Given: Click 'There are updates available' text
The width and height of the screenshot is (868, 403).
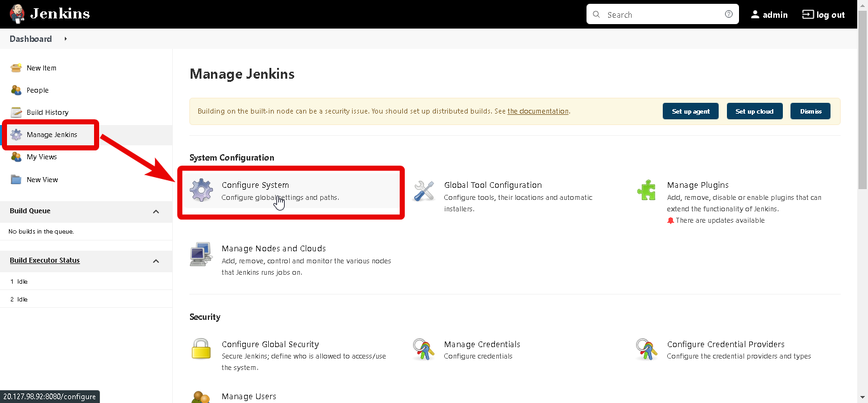Looking at the screenshot, I should [720, 220].
